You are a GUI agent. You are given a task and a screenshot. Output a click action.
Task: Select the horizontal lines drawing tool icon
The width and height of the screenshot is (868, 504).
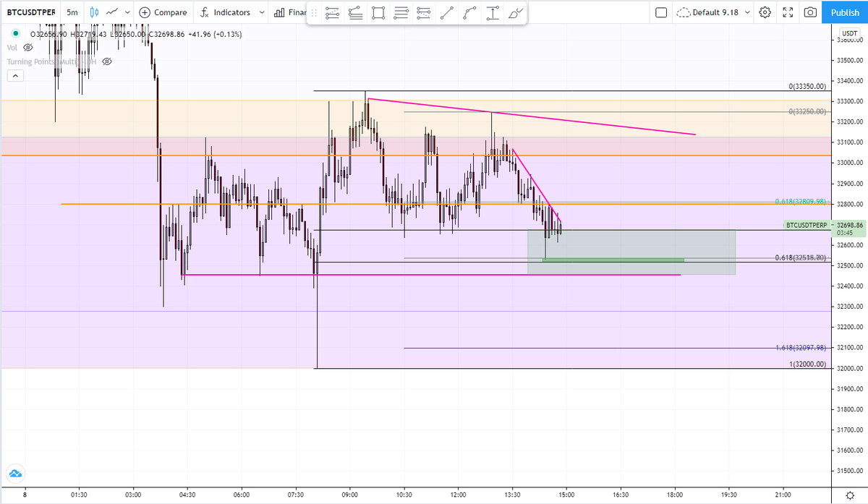pyautogui.click(x=401, y=13)
